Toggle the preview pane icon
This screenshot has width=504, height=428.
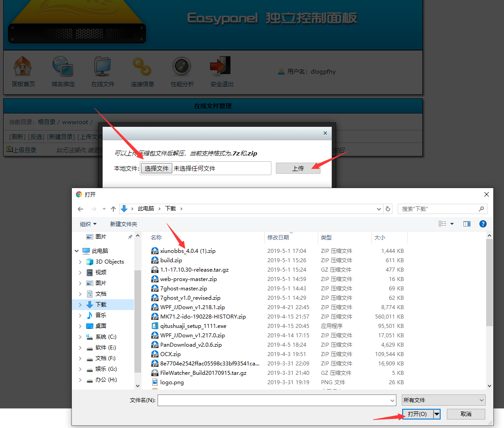pos(467,224)
